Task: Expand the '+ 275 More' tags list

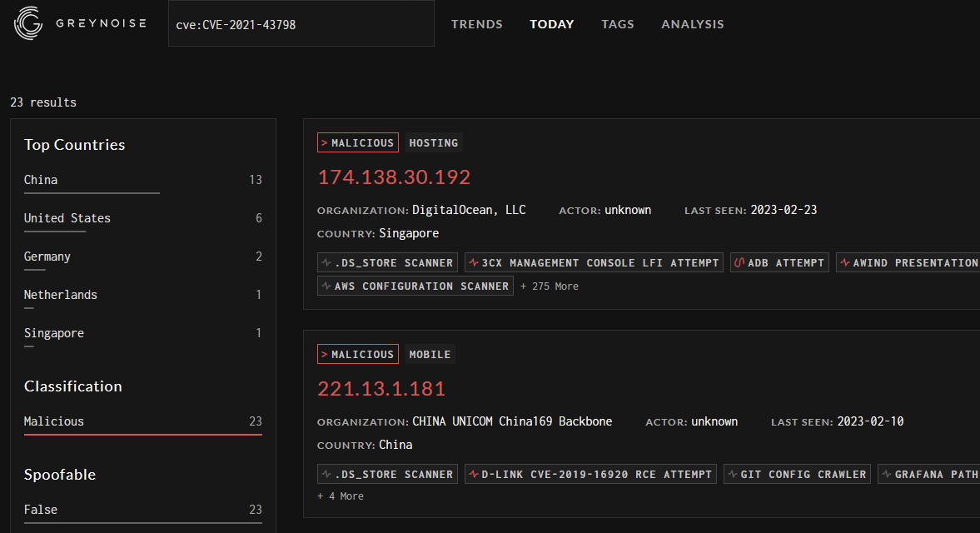Action: (550, 286)
